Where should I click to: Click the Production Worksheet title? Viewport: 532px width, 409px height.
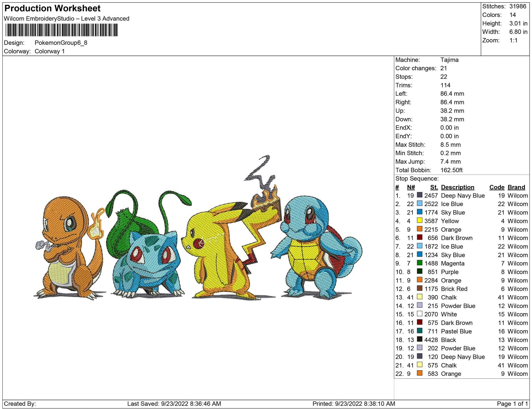52,8
